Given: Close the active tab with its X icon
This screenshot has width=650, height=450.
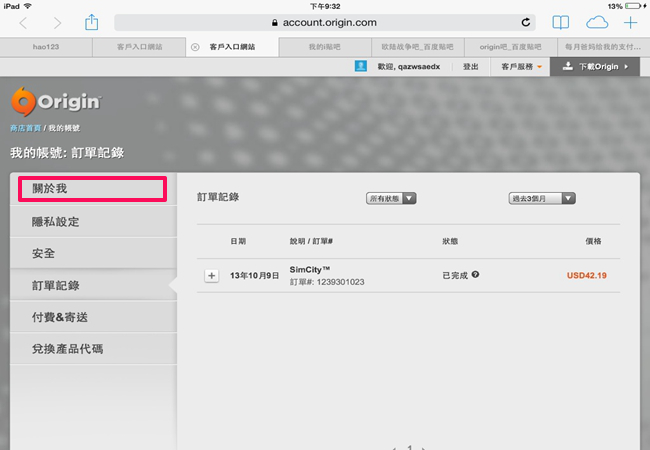Looking at the screenshot, I should coord(195,47).
